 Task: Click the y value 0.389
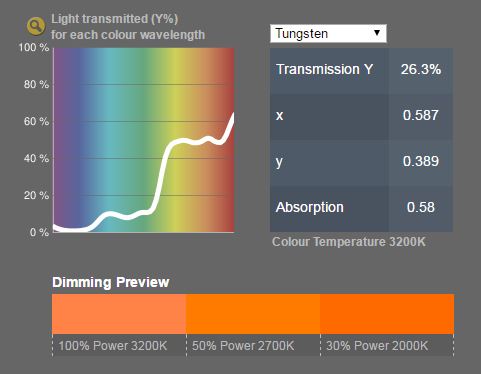[421, 161]
